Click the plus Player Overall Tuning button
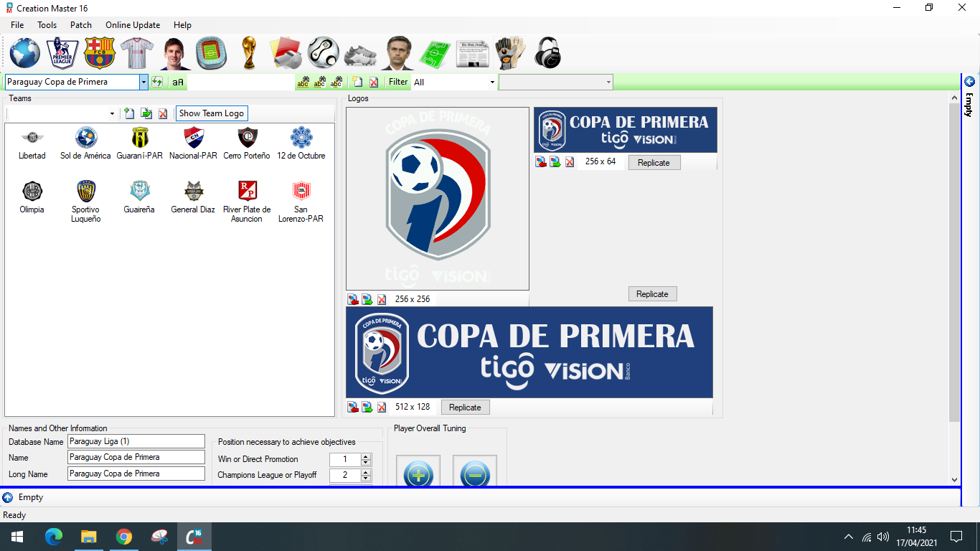Viewport: 980px width, 551px height. click(419, 472)
